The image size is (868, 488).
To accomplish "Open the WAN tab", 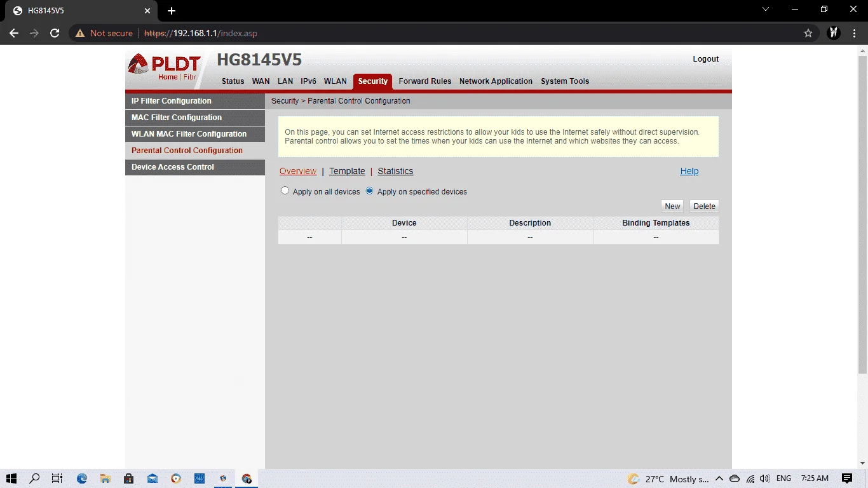I will [261, 81].
